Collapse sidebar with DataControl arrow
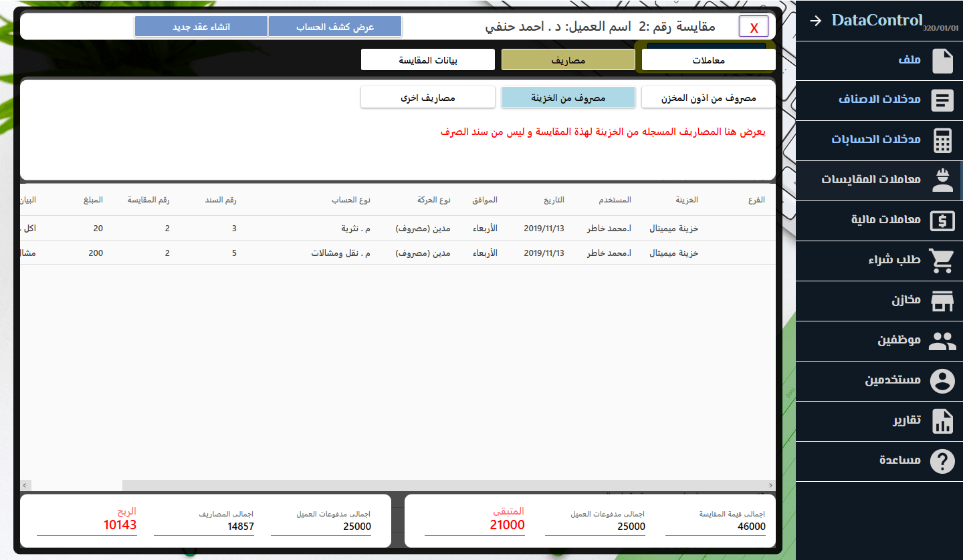Image resolution: width=963 pixels, height=560 pixels. tap(815, 21)
